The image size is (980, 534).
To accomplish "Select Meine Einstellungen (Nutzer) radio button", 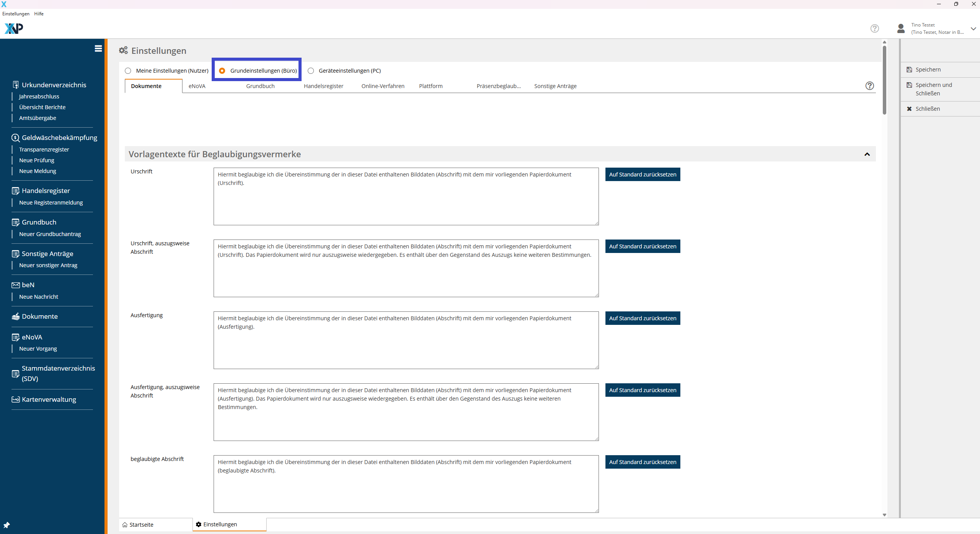I will 128,71.
